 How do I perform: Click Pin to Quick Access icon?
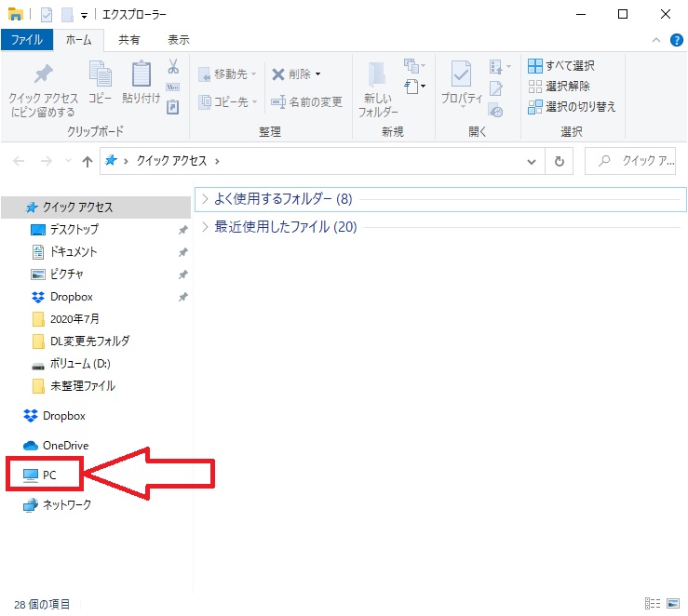[x=44, y=74]
